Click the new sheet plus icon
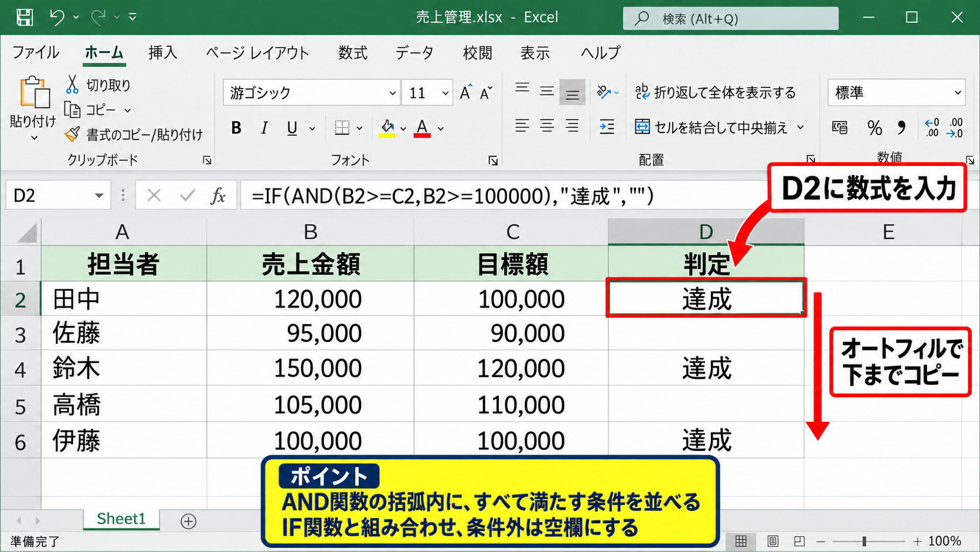The height and width of the screenshot is (552, 980). [188, 521]
